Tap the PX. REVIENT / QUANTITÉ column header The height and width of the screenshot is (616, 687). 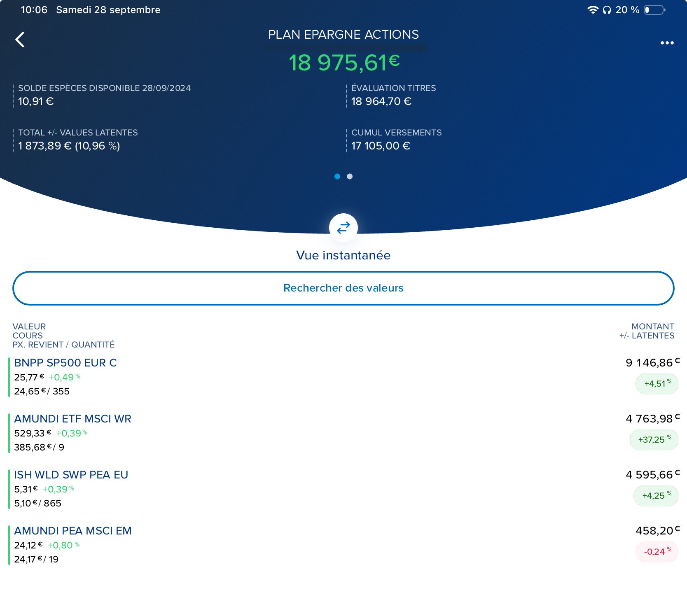pos(63,345)
